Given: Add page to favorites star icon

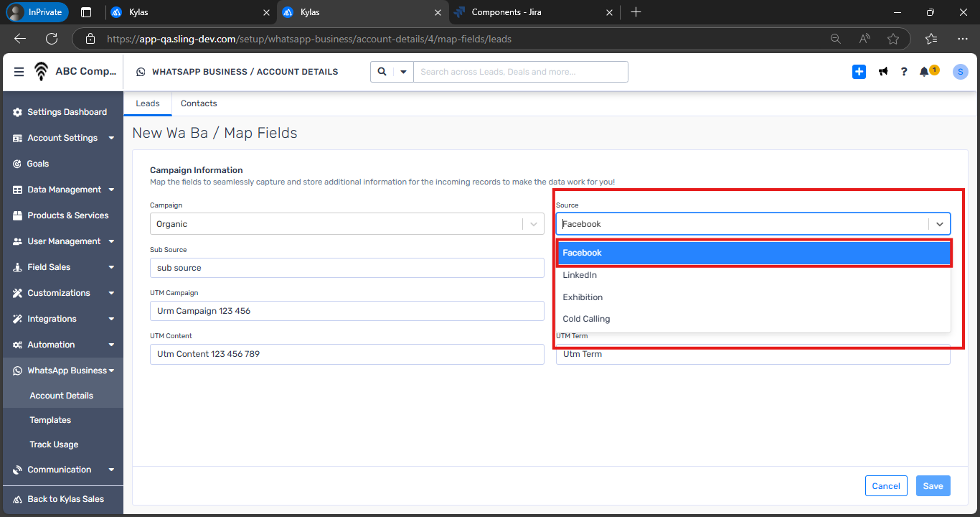Looking at the screenshot, I should [892, 39].
